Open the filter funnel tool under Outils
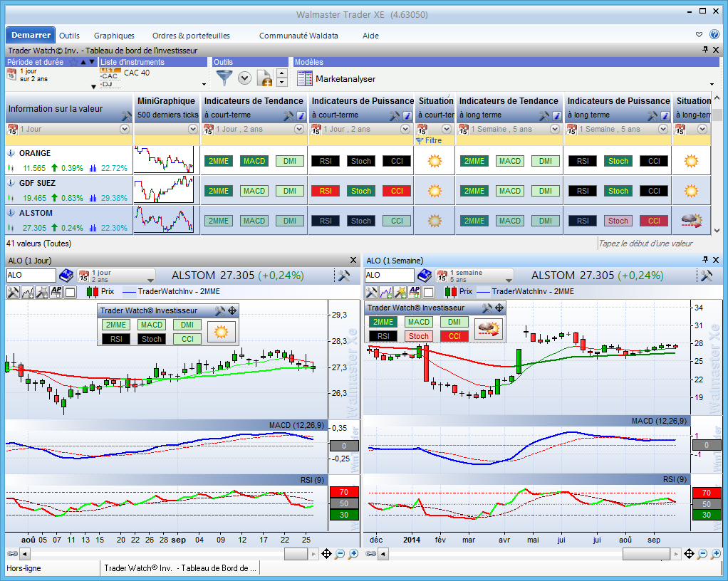This screenshot has height=581, width=728. [224, 78]
